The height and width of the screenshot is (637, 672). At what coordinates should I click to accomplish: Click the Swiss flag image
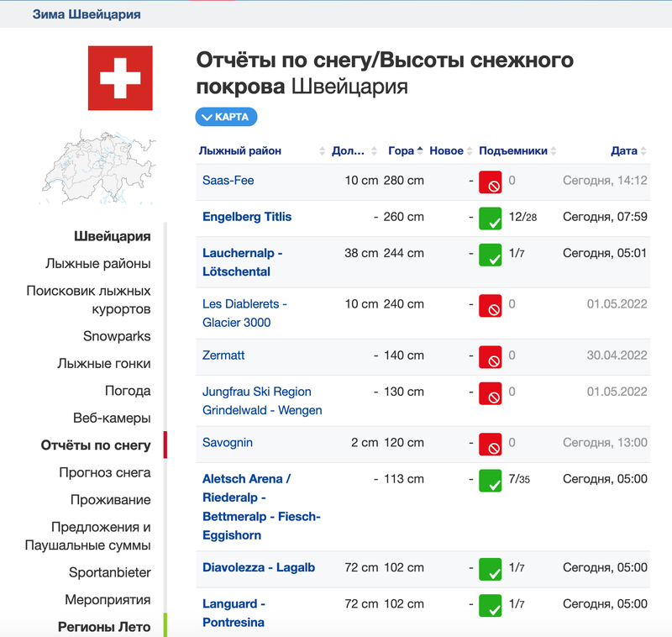(x=120, y=78)
